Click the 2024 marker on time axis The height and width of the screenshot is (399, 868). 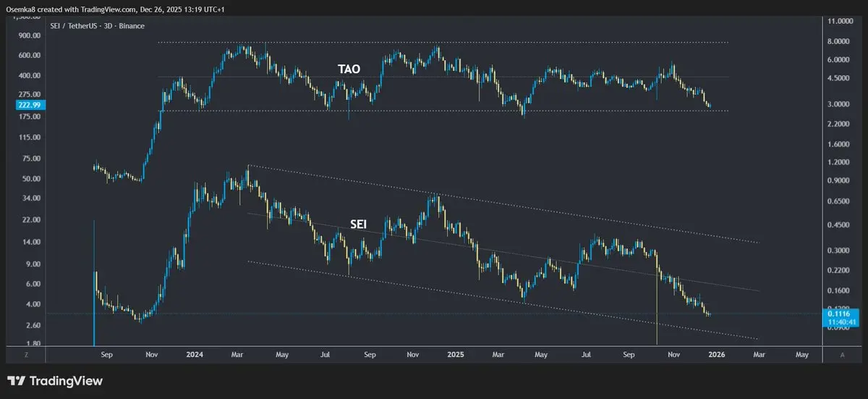(194, 356)
